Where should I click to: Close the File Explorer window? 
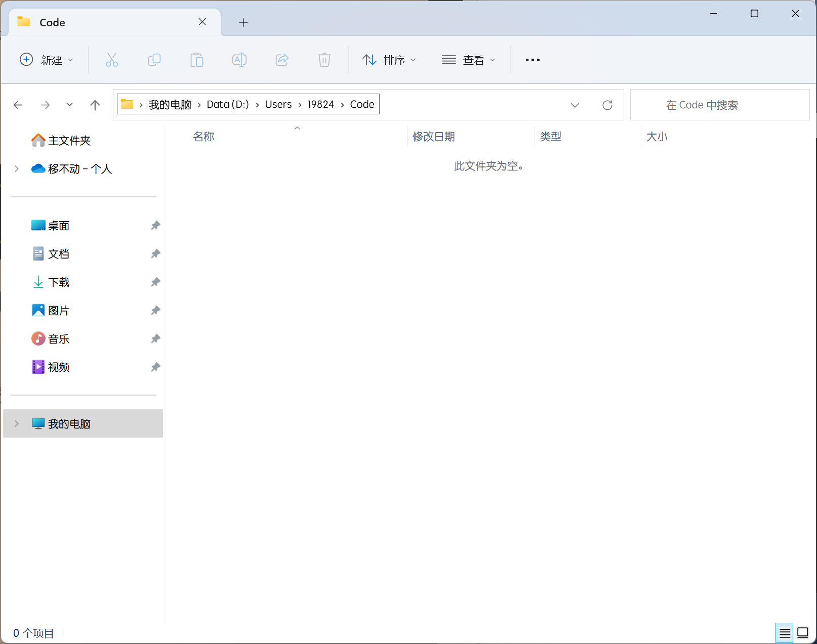(x=795, y=14)
